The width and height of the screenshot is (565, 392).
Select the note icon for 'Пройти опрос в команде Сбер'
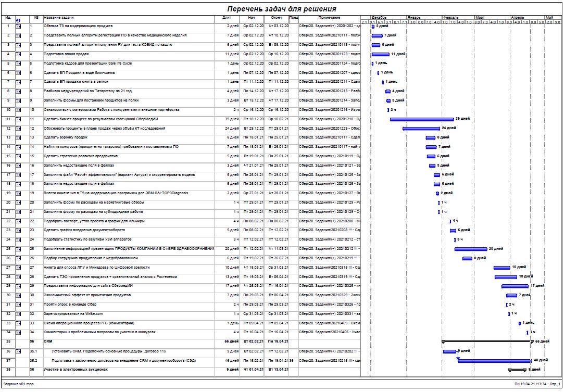point(18,305)
